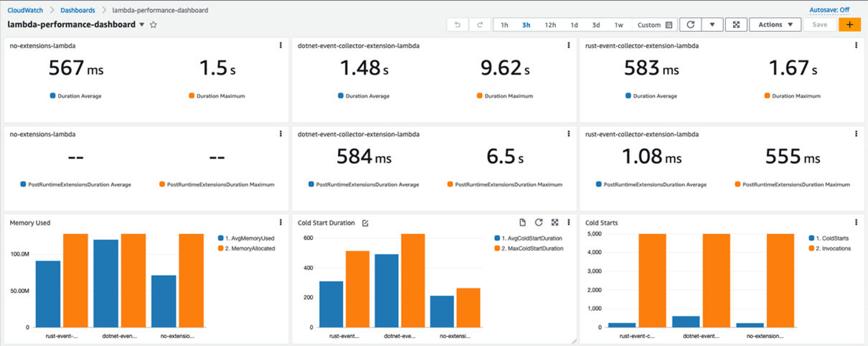Open the Actions dropdown menu

pyautogui.click(x=775, y=25)
